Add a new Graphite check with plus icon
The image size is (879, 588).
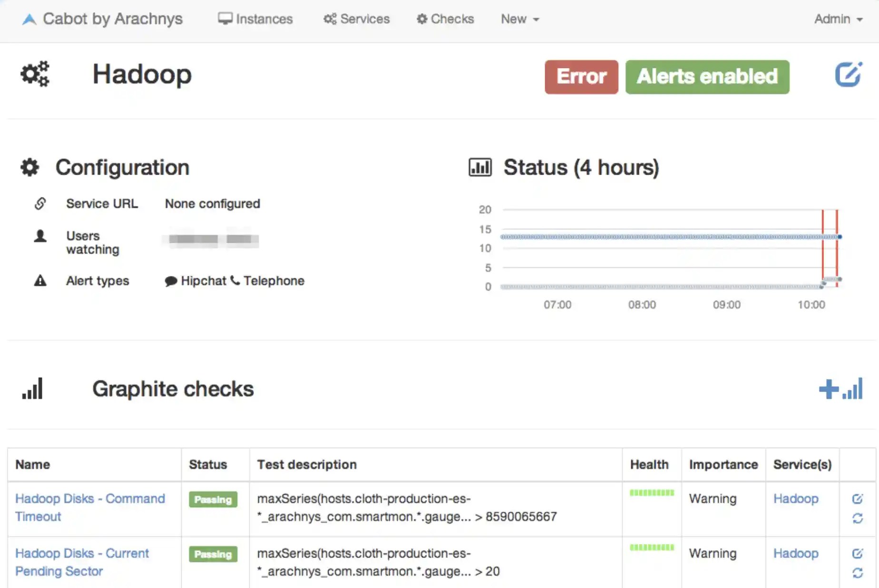[841, 389]
